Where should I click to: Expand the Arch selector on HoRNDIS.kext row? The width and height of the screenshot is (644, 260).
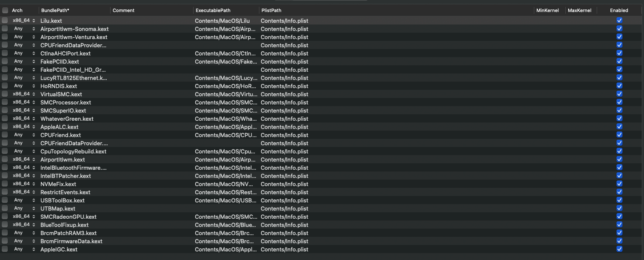pos(34,86)
